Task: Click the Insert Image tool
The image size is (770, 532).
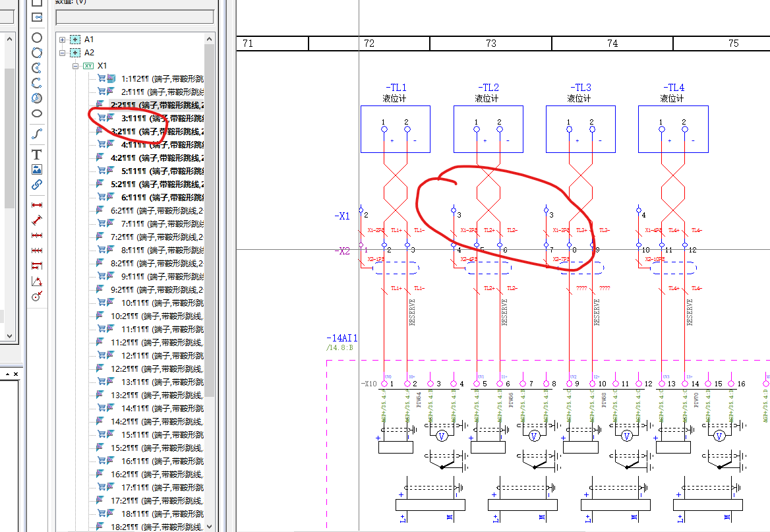Action: (x=37, y=169)
